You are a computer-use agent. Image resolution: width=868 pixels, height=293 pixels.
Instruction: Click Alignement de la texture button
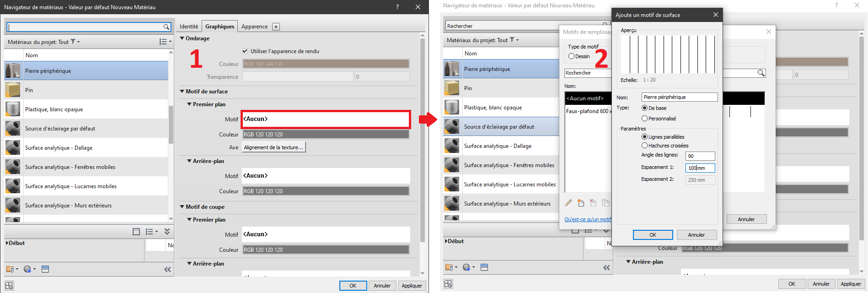pos(273,147)
